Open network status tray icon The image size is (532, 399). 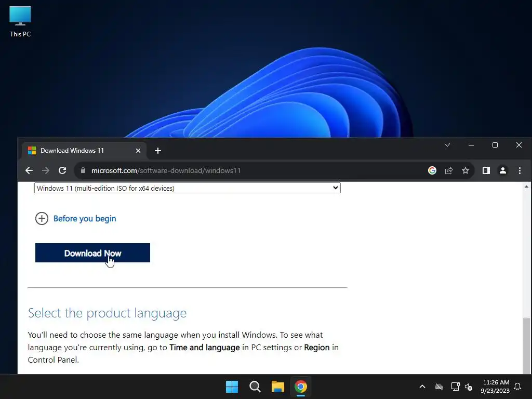pos(455,387)
